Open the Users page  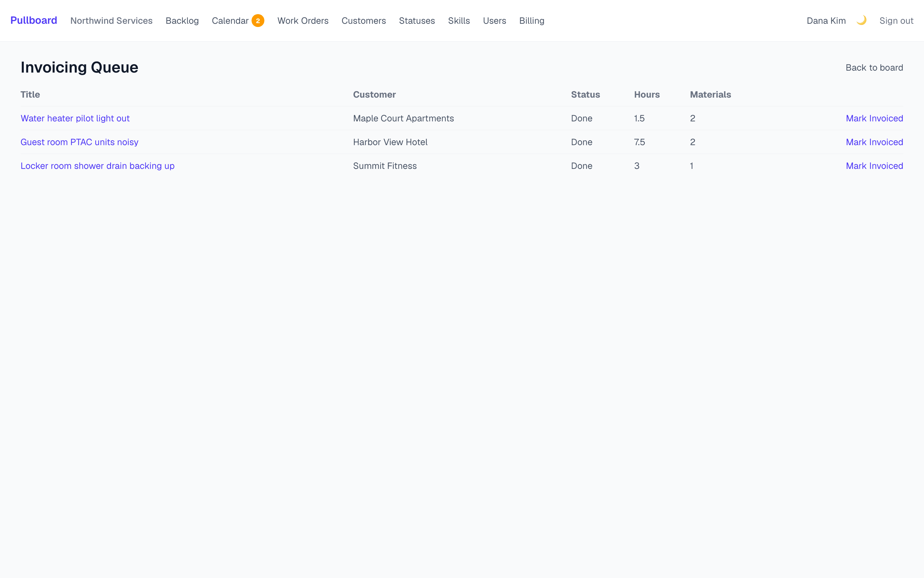(x=494, y=21)
